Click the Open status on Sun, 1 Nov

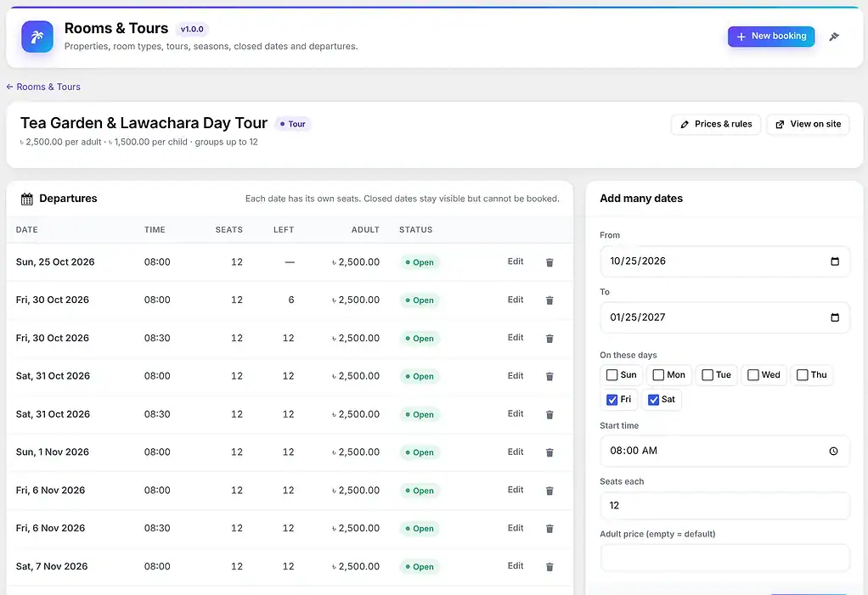(420, 452)
